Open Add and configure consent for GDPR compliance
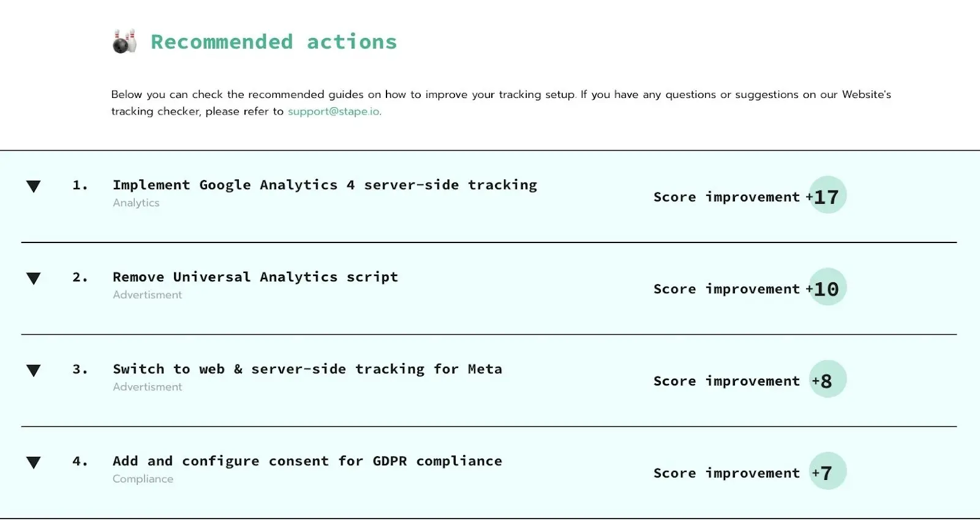The height and width of the screenshot is (521, 980). [x=307, y=461]
